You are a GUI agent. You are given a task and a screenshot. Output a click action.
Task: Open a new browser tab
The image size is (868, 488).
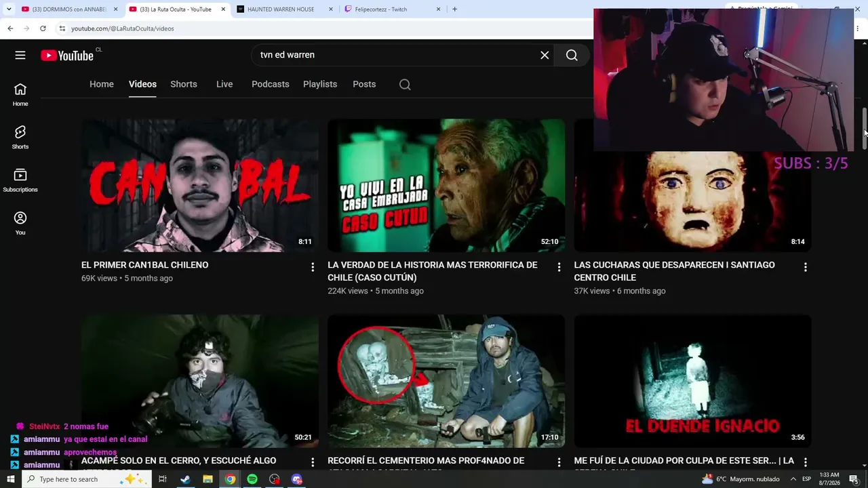[454, 9]
